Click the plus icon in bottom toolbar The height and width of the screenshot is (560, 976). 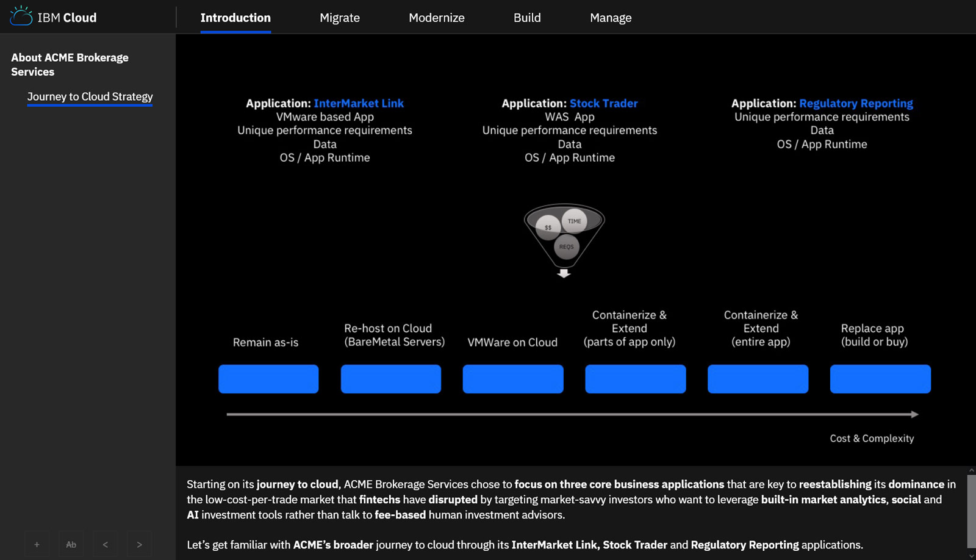(37, 544)
